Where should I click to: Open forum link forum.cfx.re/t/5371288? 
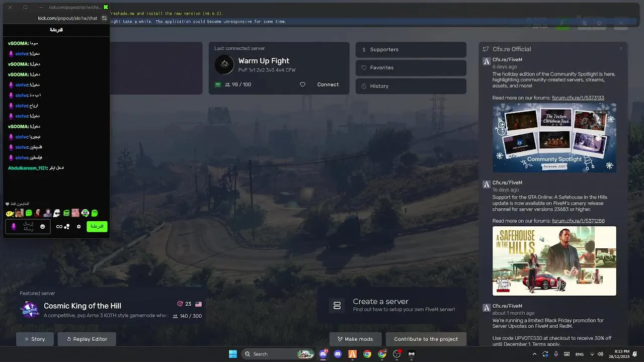(578, 221)
